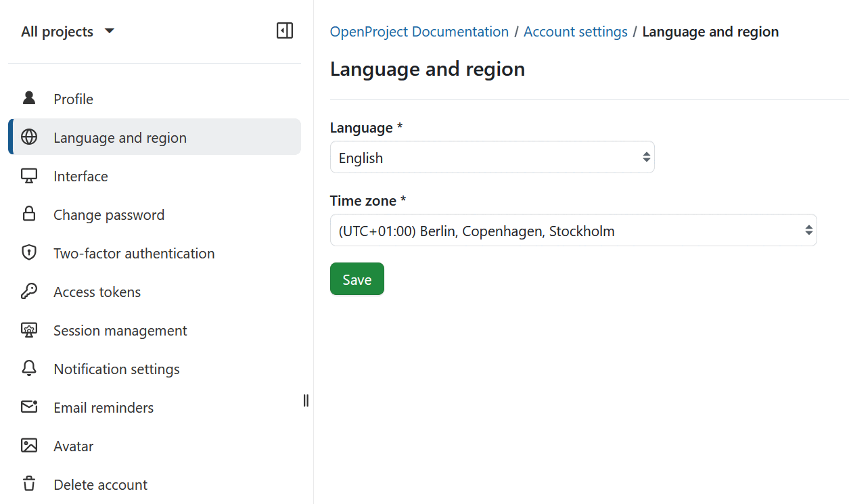Switch to Session management settings
The height and width of the screenshot is (504, 849).
120,329
